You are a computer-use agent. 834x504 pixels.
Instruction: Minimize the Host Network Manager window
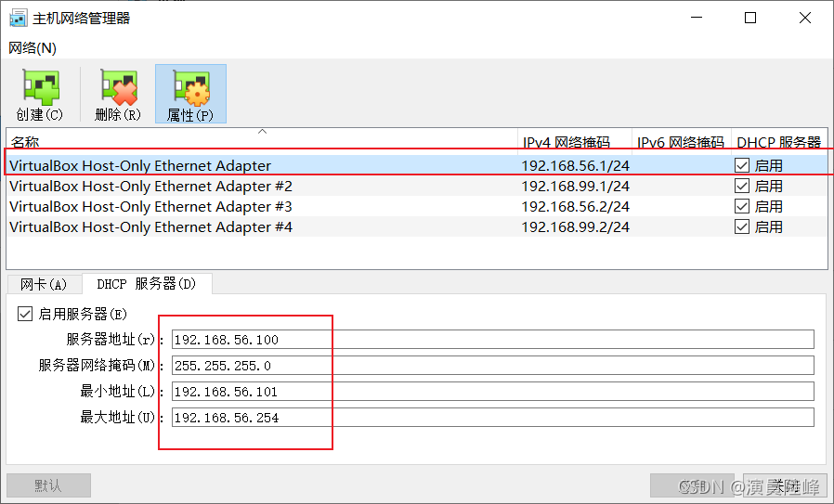(697, 18)
